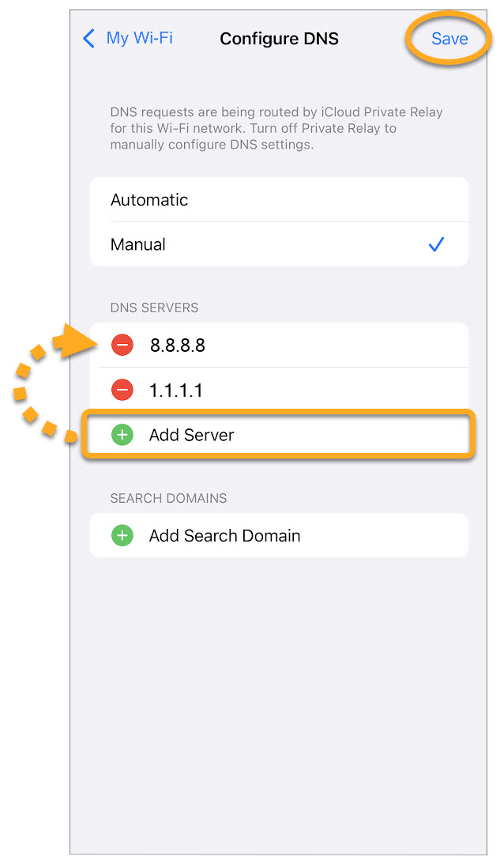Image resolution: width=500 pixels, height=868 pixels.
Task: Click the Configure DNS title
Action: coord(279,39)
